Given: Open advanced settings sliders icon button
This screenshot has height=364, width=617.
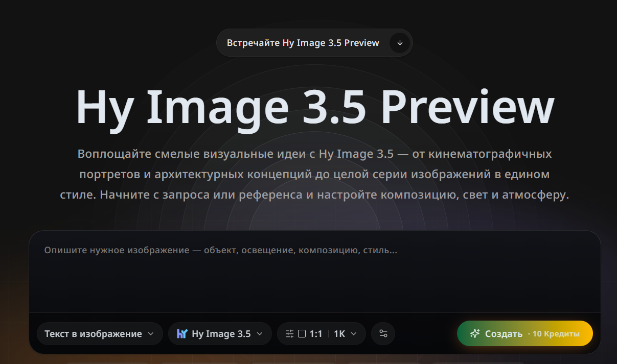Looking at the screenshot, I should (x=383, y=334).
